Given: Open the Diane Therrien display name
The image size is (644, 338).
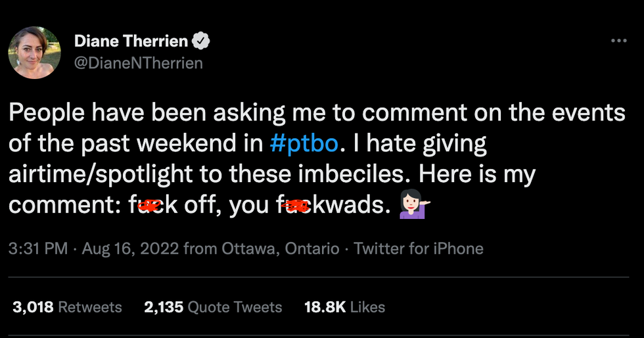Looking at the screenshot, I should (131, 42).
